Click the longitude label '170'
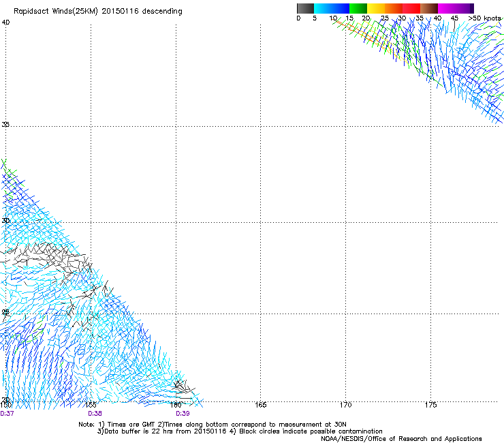Screen dimensions: 504x443 [345, 405]
